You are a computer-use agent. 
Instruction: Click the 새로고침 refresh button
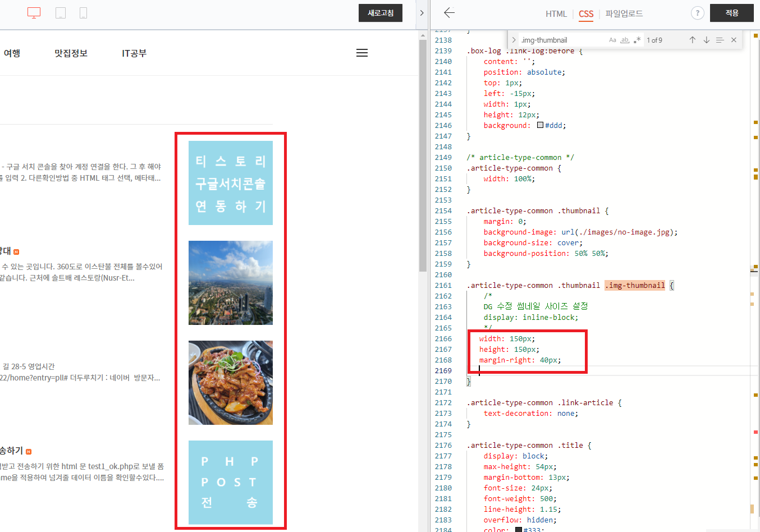[381, 13]
